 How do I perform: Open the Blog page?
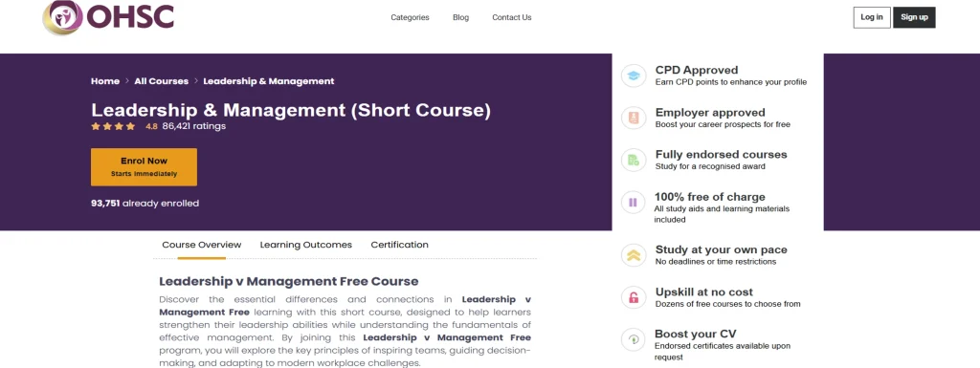click(460, 17)
